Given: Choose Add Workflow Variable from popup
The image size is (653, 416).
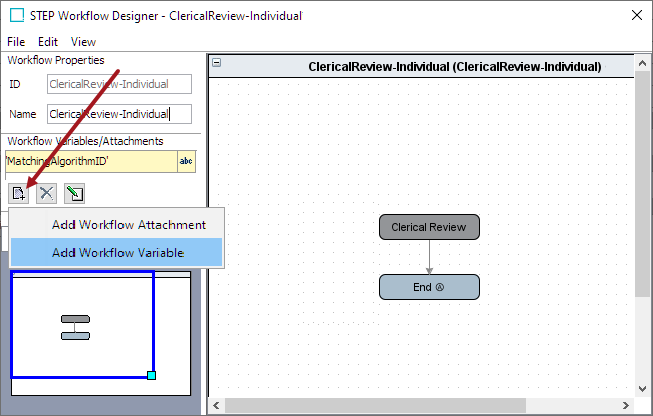Looking at the screenshot, I should point(117,253).
